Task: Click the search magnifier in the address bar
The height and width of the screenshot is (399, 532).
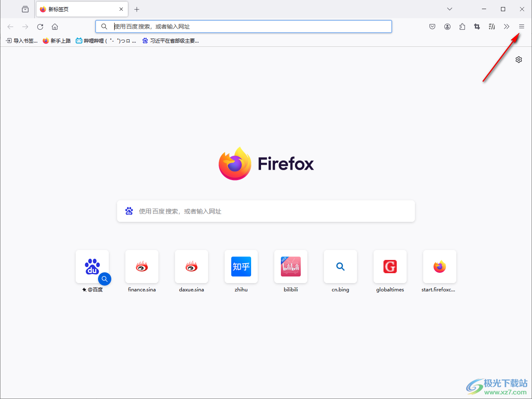Action: 104,26
